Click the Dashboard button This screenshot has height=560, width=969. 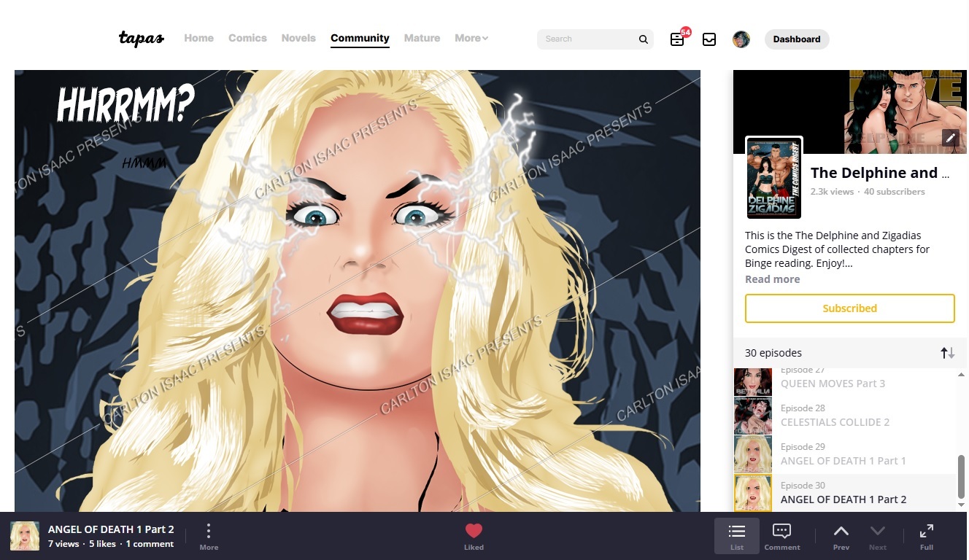[796, 39]
